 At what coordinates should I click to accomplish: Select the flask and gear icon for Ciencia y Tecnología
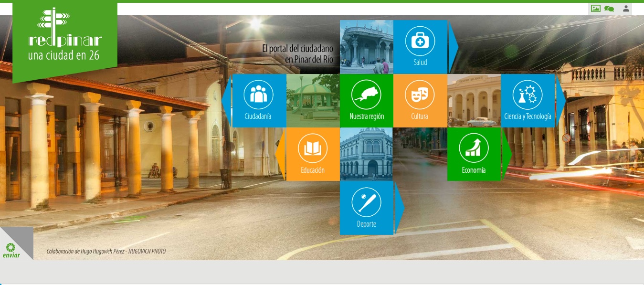(528, 94)
